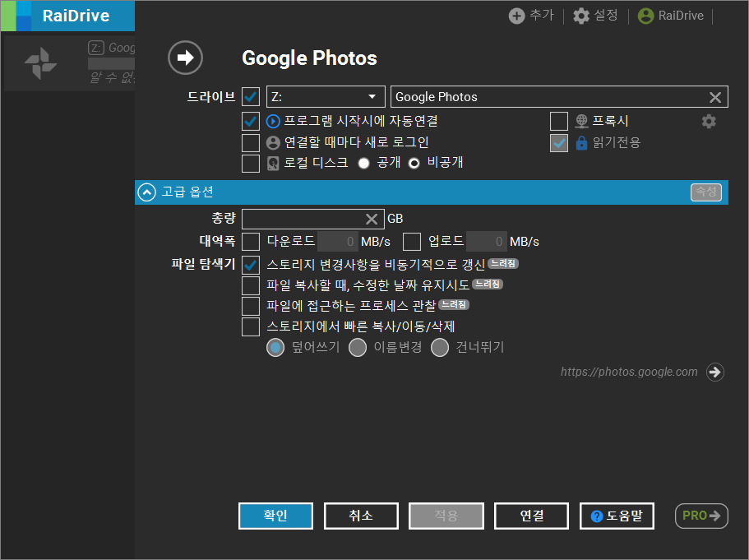Image resolution: width=749 pixels, height=560 pixels.
Task: Check 스토리지에서 빠른 복사/이동/삭제
Action: (x=251, y=326)
